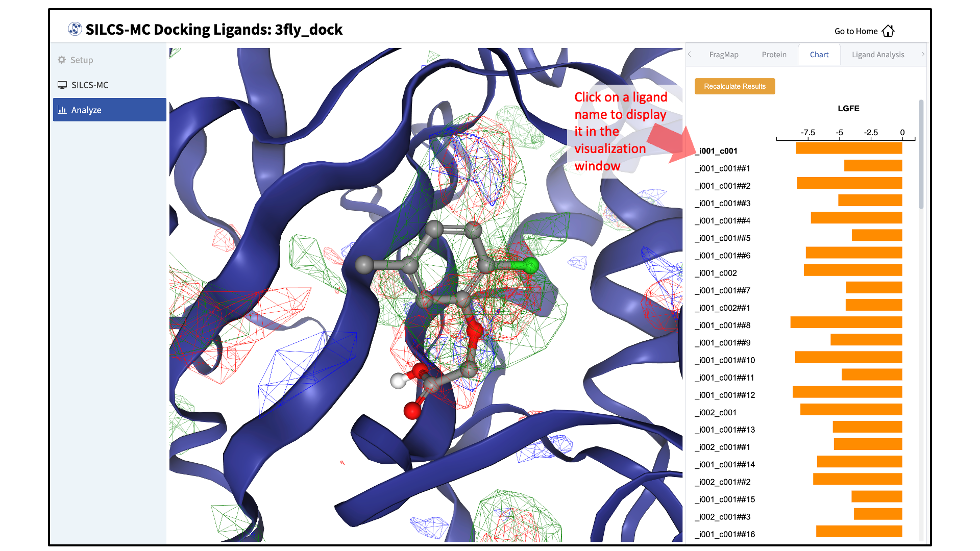Image resolution: width=980 pixels, height=551 pixels.
Task: Click the Go to Home house icon
Action: pyautogui.click(x=888, y=31)
